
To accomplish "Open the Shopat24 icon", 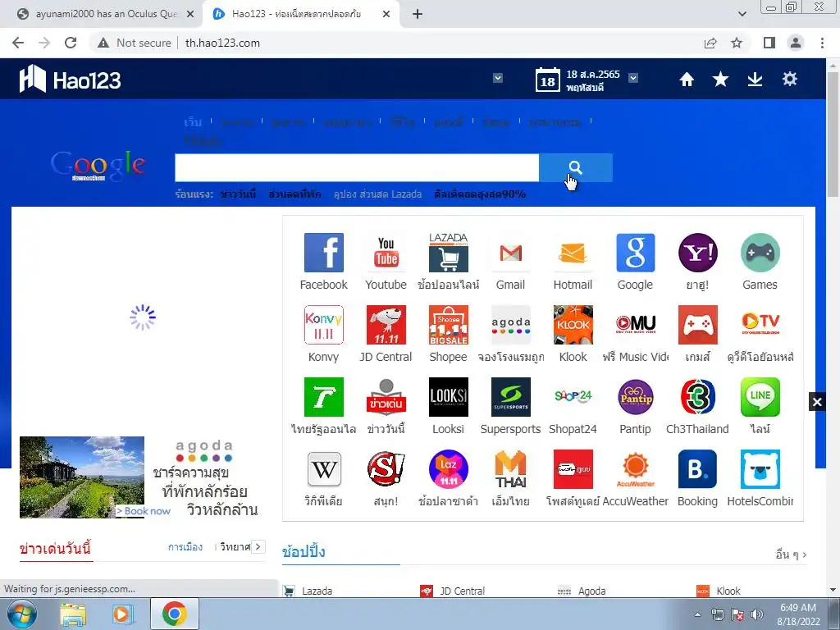I will [x=573, y=397].
